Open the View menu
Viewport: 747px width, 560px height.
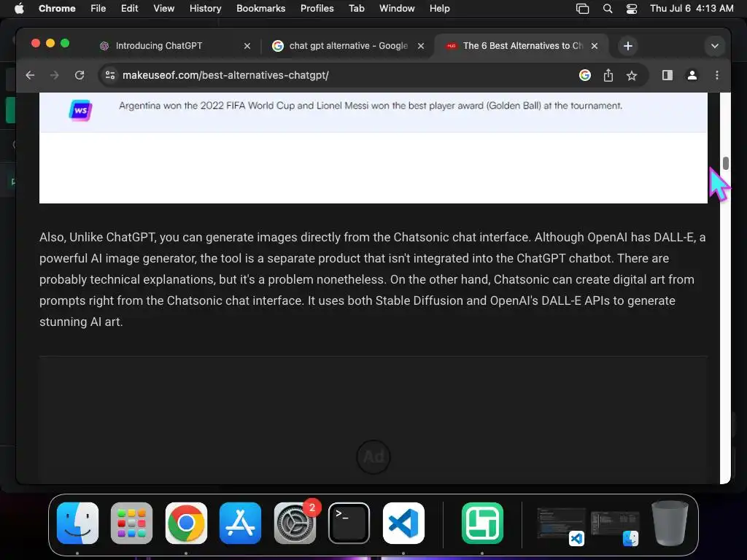tap(163, 8)
